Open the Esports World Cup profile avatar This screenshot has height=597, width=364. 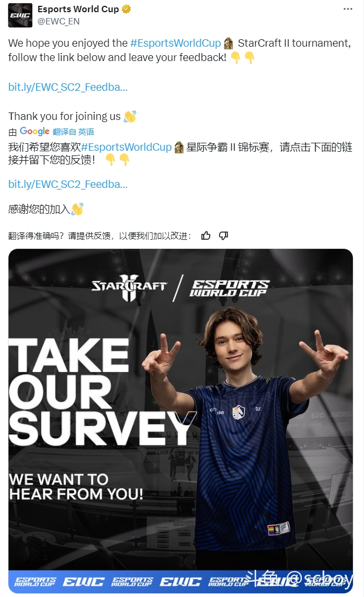pyautogui.click(x=20, y=15)
